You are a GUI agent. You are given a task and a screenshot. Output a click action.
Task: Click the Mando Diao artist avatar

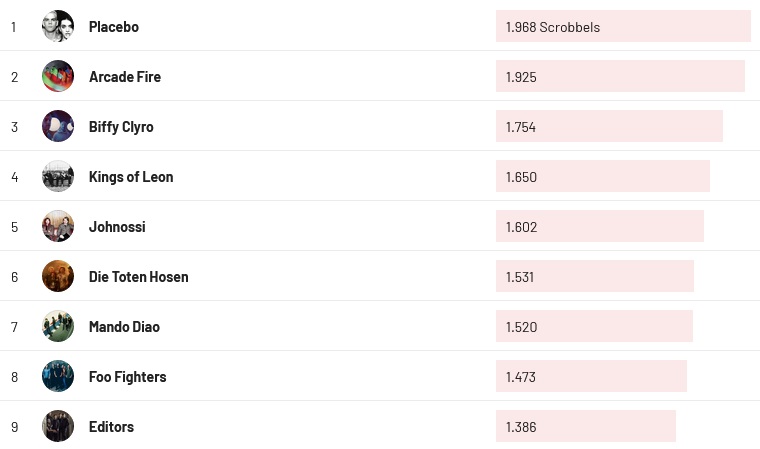coord(58,327)
